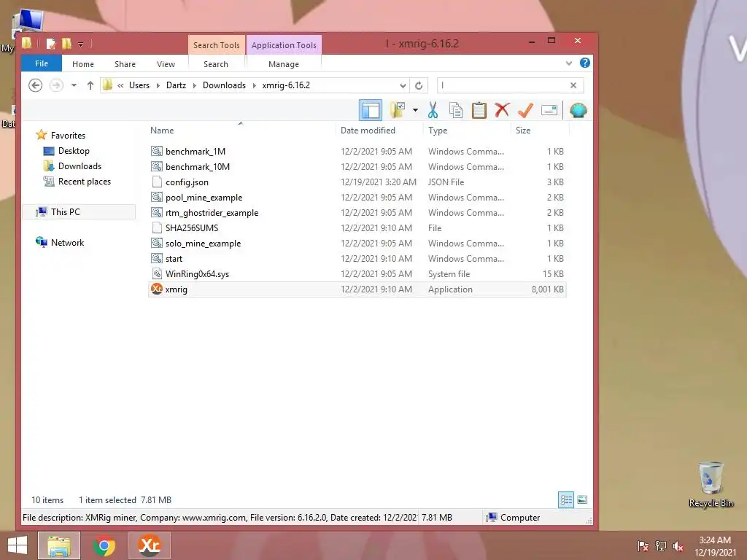Click the orange checkmark Properties icon
Image resolution: width=747 pixels, height=560 pixels.
[525, 110]
